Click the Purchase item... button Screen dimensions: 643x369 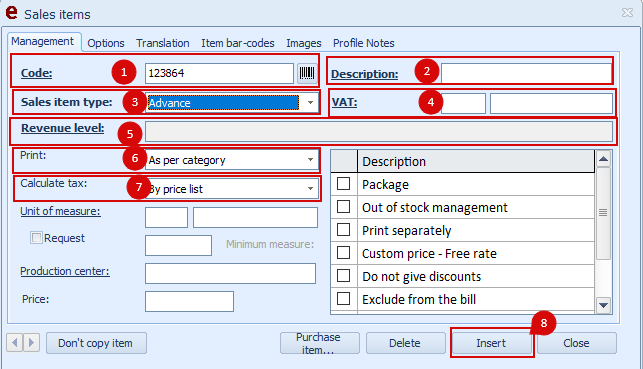coord(319,343)
